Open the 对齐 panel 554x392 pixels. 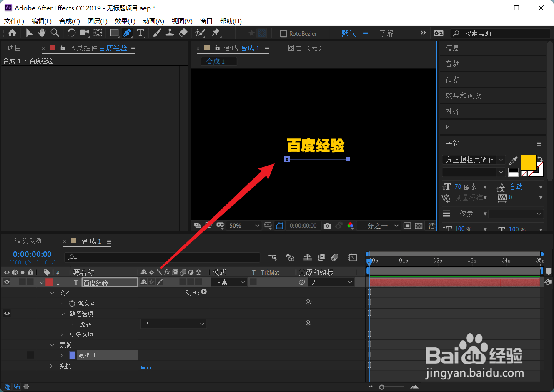coord(452,111)
